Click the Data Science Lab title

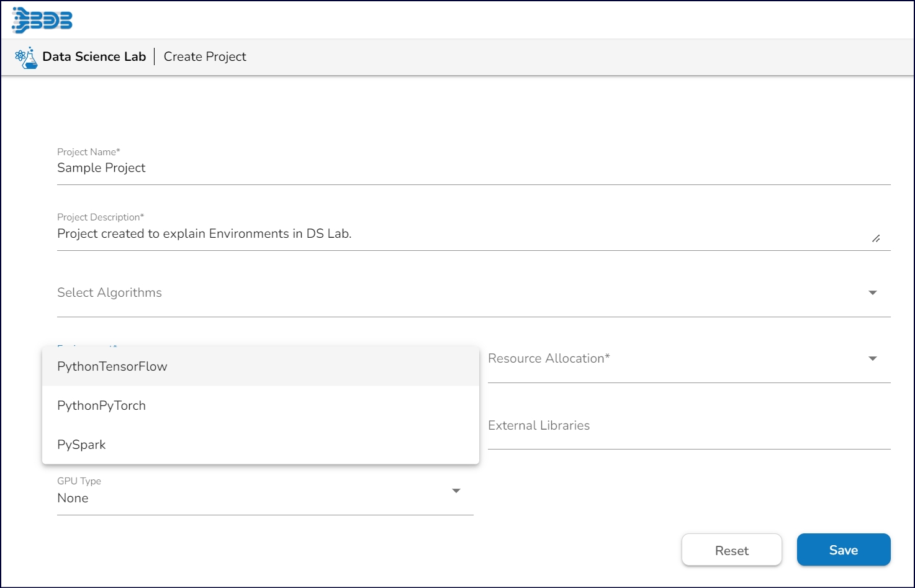(x=94, y=57)
